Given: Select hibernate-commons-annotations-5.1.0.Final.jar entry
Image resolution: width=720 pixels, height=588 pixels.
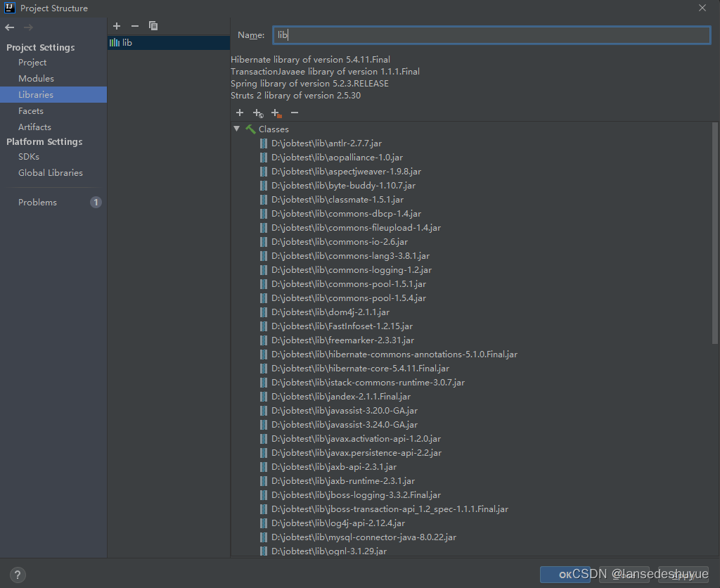Looking at the screenshot, I should [394, 354].
